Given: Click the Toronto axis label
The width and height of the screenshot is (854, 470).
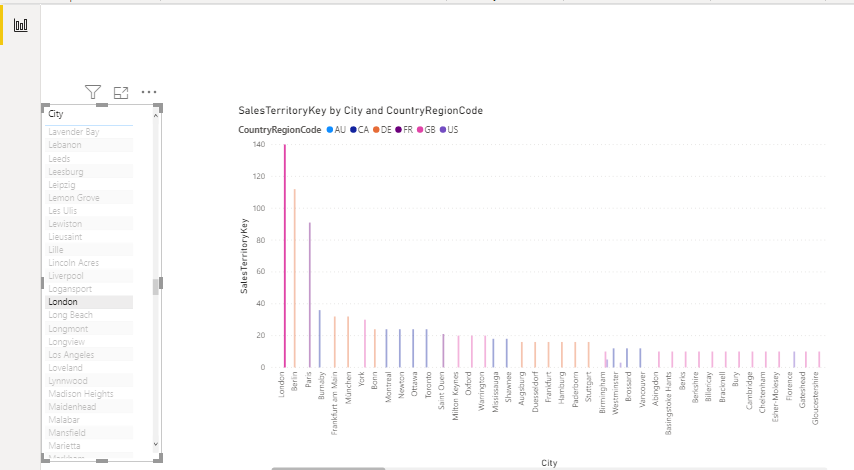Looking at the screenshot, I should tap(428, 385).
